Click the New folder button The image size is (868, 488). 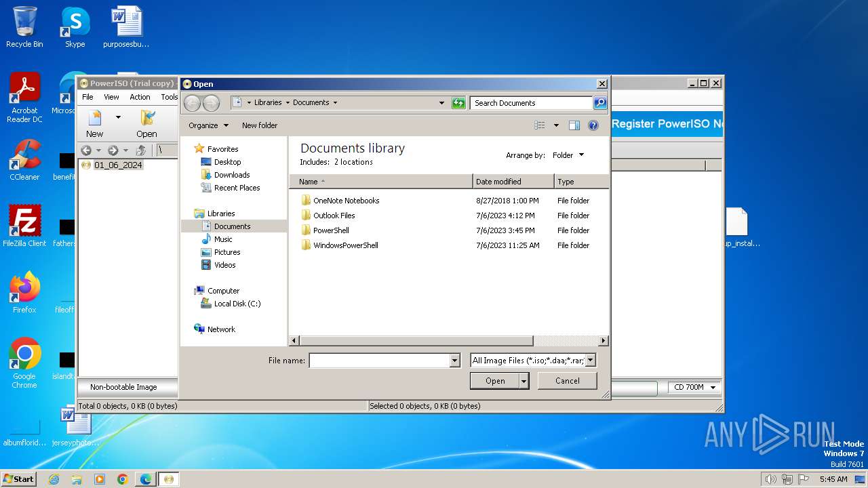260,125
